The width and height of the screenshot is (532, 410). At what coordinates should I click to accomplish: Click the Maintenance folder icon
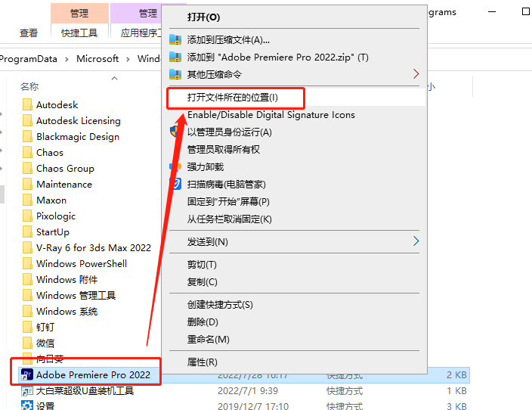[27, 184]
